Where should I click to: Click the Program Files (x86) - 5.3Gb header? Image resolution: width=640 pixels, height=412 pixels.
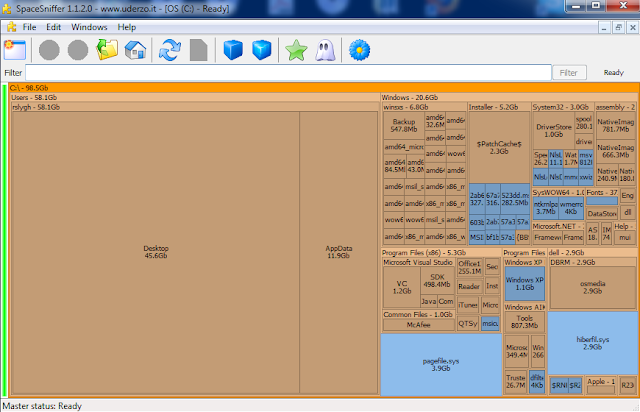tap(441, 253)
